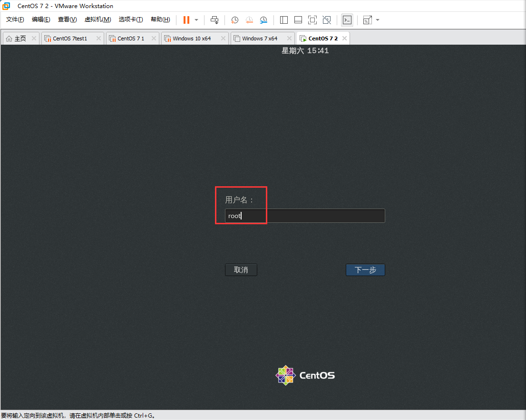
Task: Take a snapshot of this VM
Action: [x=235, y=20]
